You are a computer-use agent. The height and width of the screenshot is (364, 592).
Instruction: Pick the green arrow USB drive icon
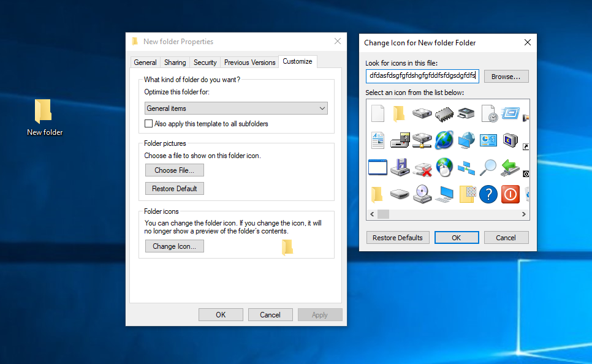(510, 167)
